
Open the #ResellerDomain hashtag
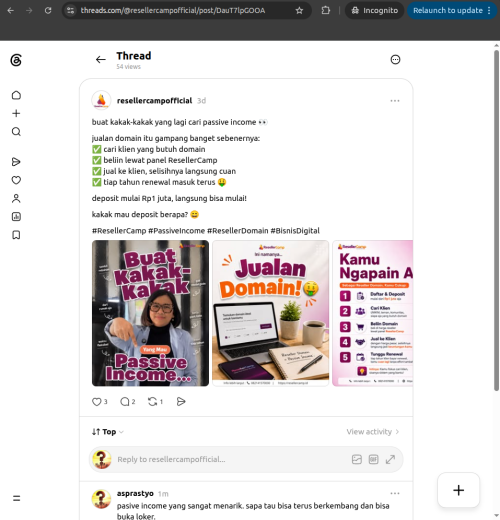point(238,231)
